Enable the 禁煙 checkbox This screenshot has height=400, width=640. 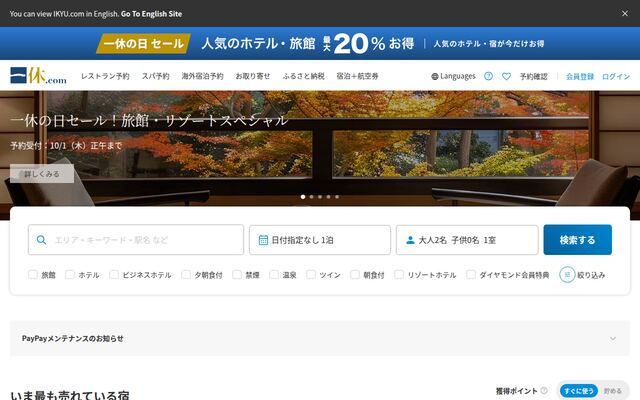tap(237, 274)
